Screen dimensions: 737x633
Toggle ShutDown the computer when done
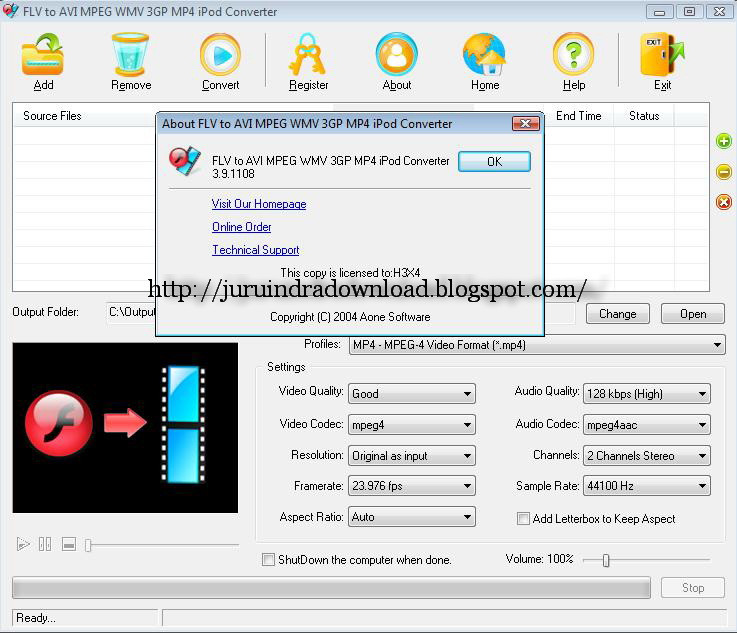tap(268, 560)
